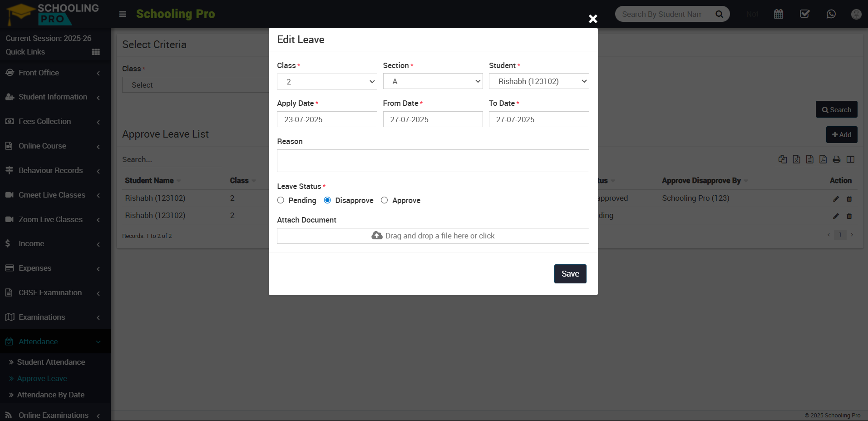Select the Approve leave status

(x=385, y=200)
